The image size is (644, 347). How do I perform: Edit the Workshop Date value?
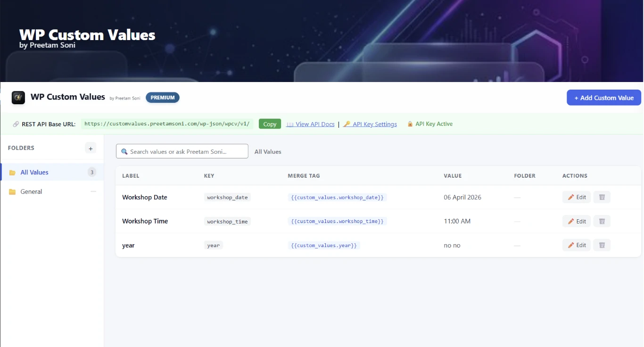point(576,197)
